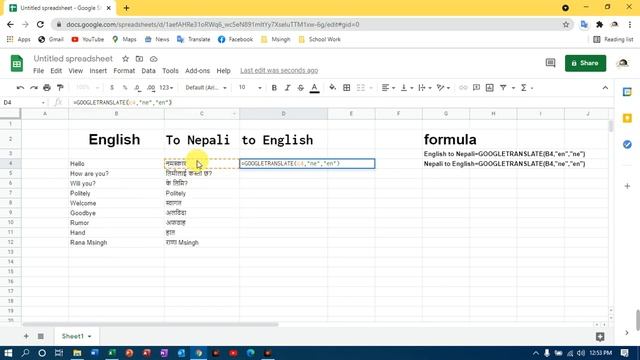Open the Default font family dropdown
The image size is (640, 360).
206,88
